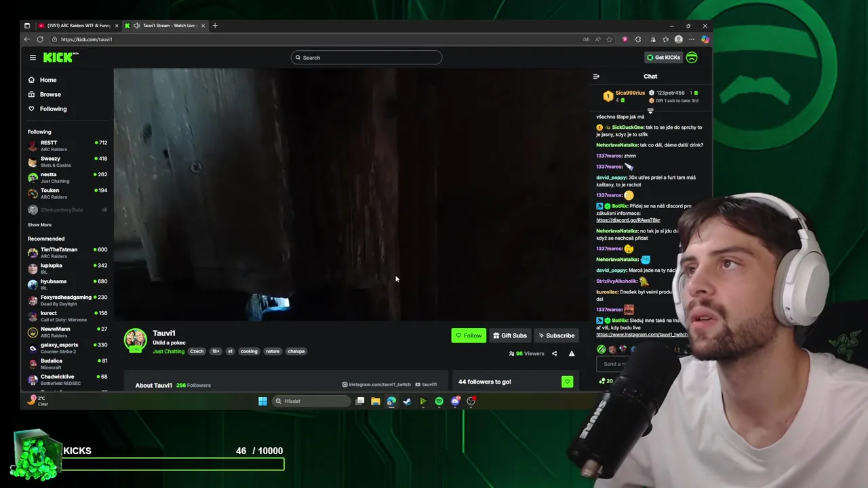
Task: Open Tauvi1's channel avatar
Action: 136,340
